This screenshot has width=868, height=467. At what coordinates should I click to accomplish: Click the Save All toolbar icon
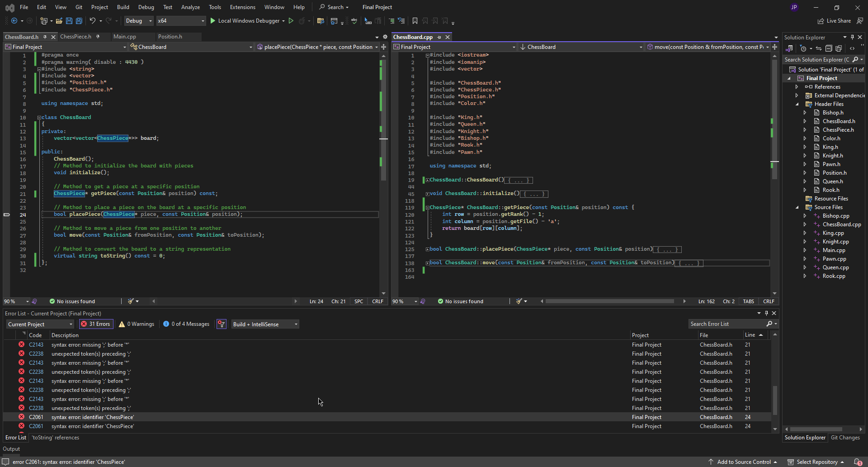coord(79,21)
